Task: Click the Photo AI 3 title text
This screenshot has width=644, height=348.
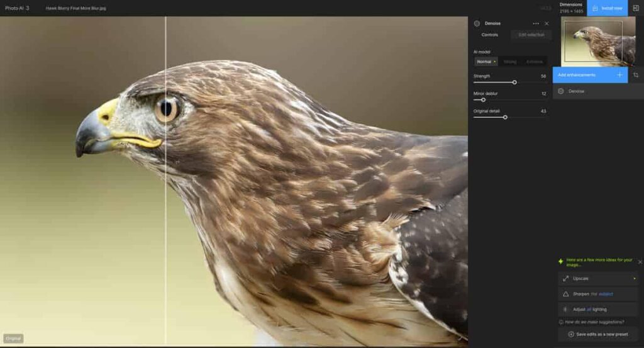Action: point(17,8)
